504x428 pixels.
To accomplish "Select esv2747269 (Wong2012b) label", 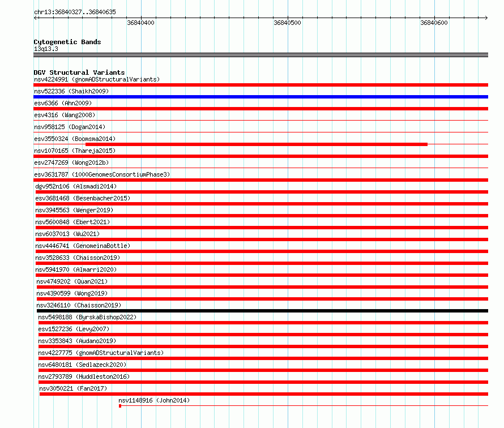I will click(x=71, y=162).
